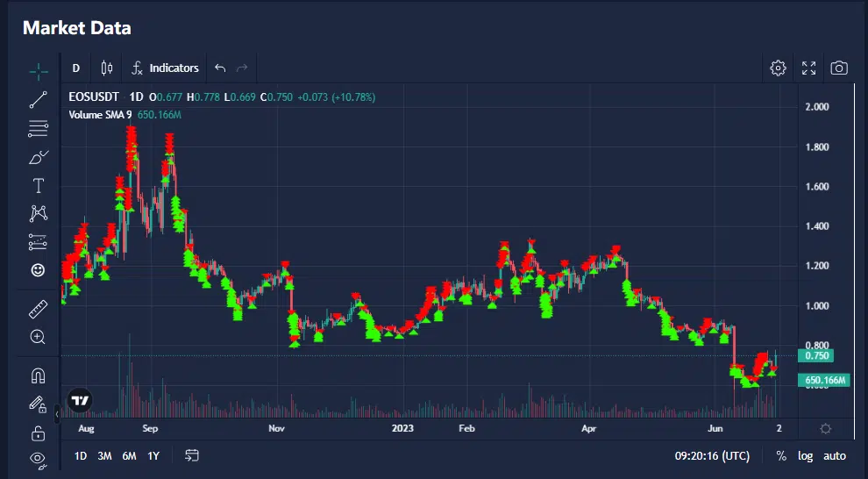Toggle lock all drawing tools

(x=38, y=433)
